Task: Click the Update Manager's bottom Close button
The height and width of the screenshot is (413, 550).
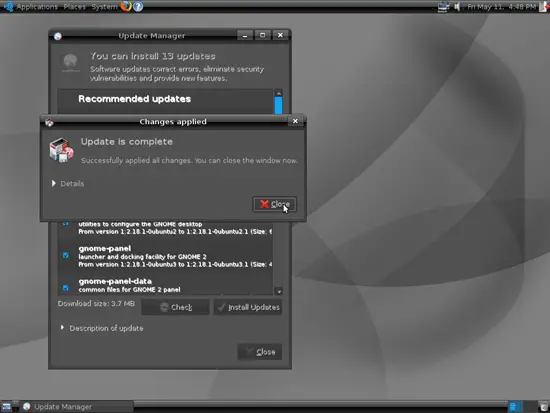Action: click(260, 352)
